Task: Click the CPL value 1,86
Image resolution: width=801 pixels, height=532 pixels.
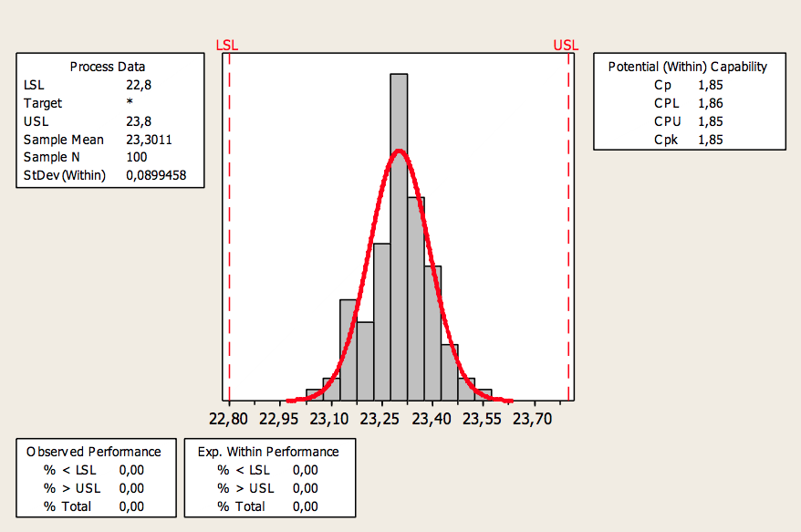Action: click(710, 103)
